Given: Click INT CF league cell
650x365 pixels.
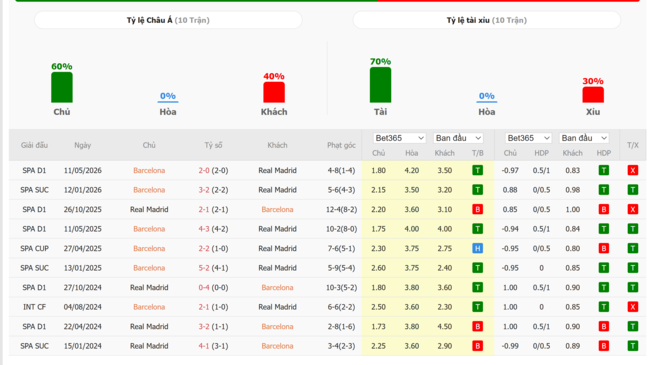Looking at the screenshot, I should 34,307.
